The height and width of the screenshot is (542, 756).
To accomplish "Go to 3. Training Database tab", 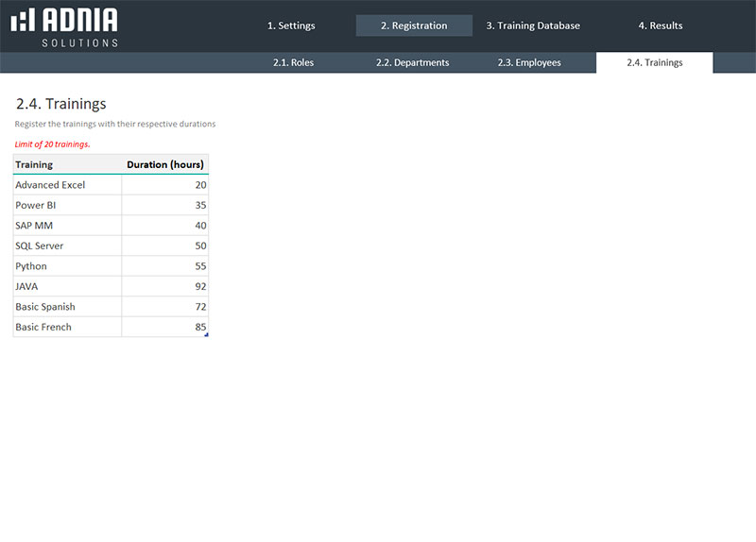I will (533, 25).
